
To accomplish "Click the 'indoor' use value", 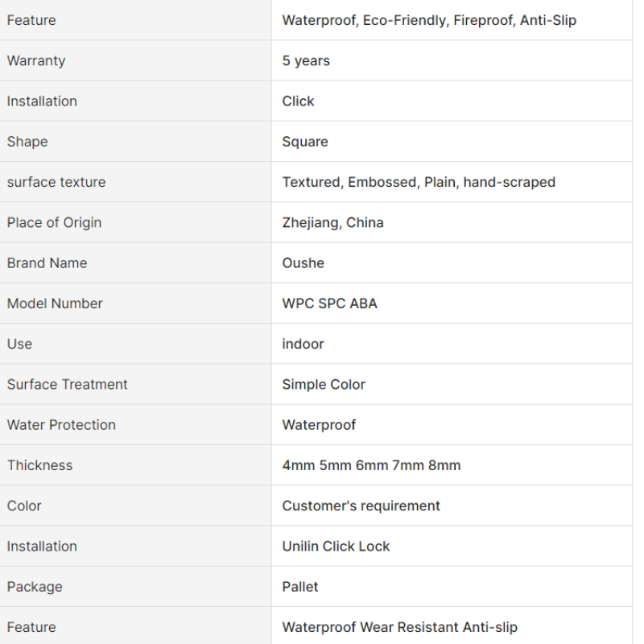I will click(x=303, y=344).
